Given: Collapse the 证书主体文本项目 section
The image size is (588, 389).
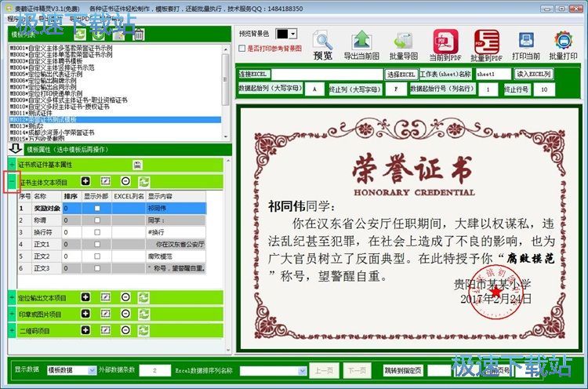Looking at the screenshot, I should pos(12,181).
